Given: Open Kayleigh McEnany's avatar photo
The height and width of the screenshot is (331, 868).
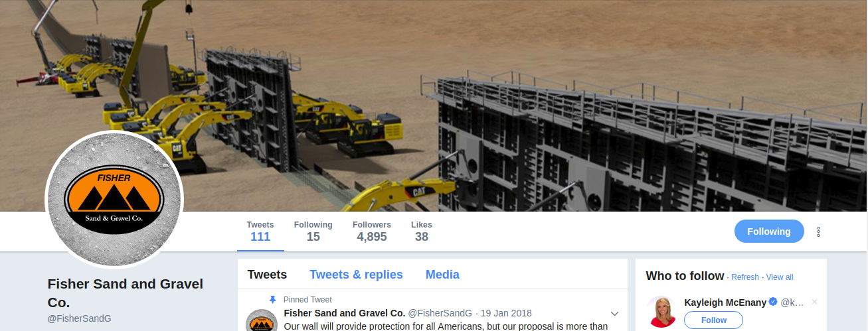Looking at the screenshot, I should (661, 312).
